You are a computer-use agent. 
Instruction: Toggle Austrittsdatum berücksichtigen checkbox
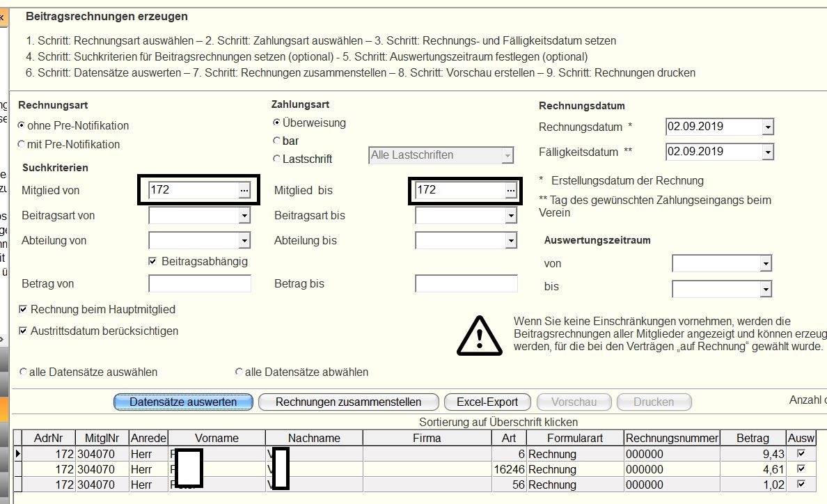click(24, 331)
